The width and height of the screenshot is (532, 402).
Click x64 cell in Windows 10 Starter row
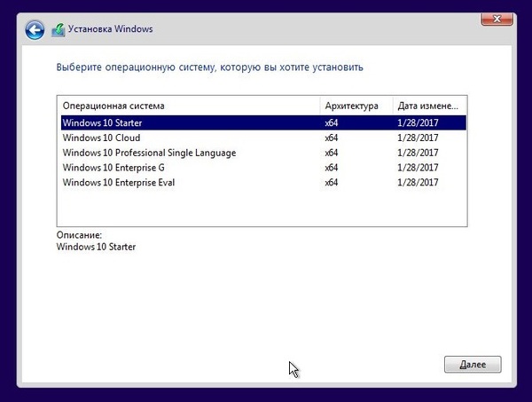point(331,123)
